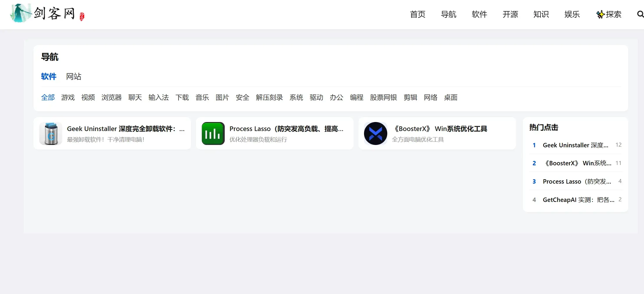Select the blue 软件 tab under 导航
644x294 pixels.
pos(49,76)
